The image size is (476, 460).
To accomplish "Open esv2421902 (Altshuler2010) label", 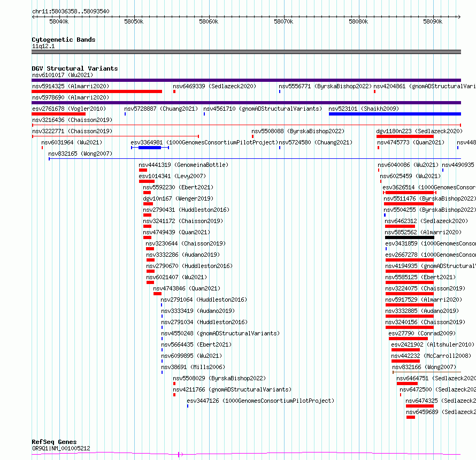I will click(x=433, y=344).
